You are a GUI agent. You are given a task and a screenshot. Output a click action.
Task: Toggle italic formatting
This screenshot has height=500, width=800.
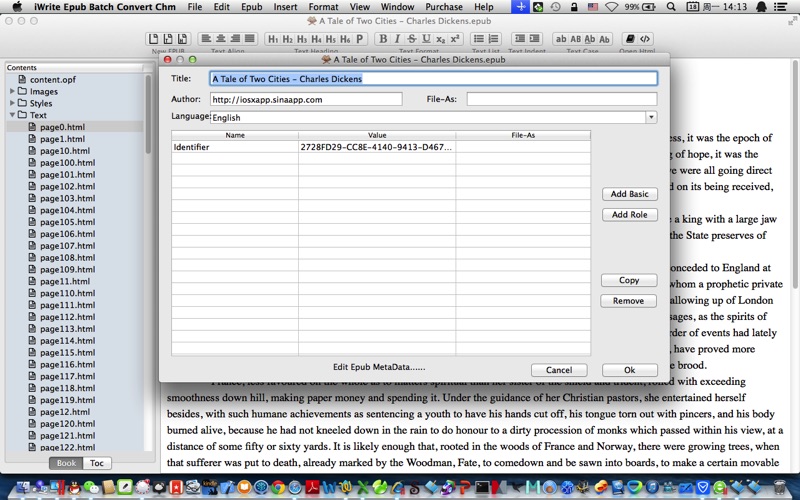[397, 39]
